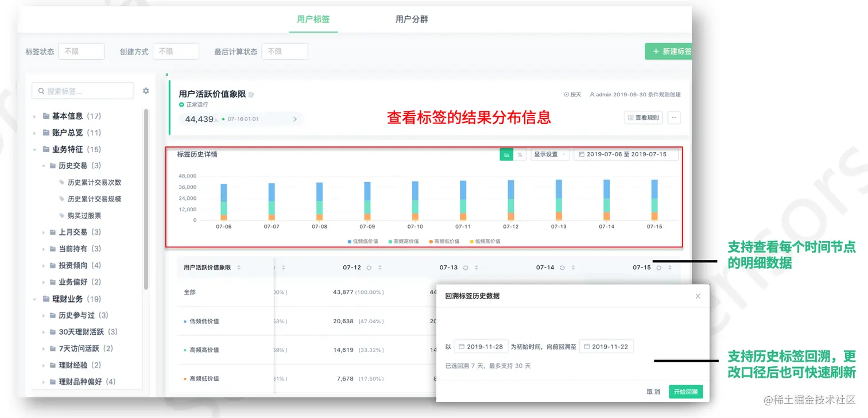
Task: Expand the 当前持有 tree node
Action: point(44,249)
